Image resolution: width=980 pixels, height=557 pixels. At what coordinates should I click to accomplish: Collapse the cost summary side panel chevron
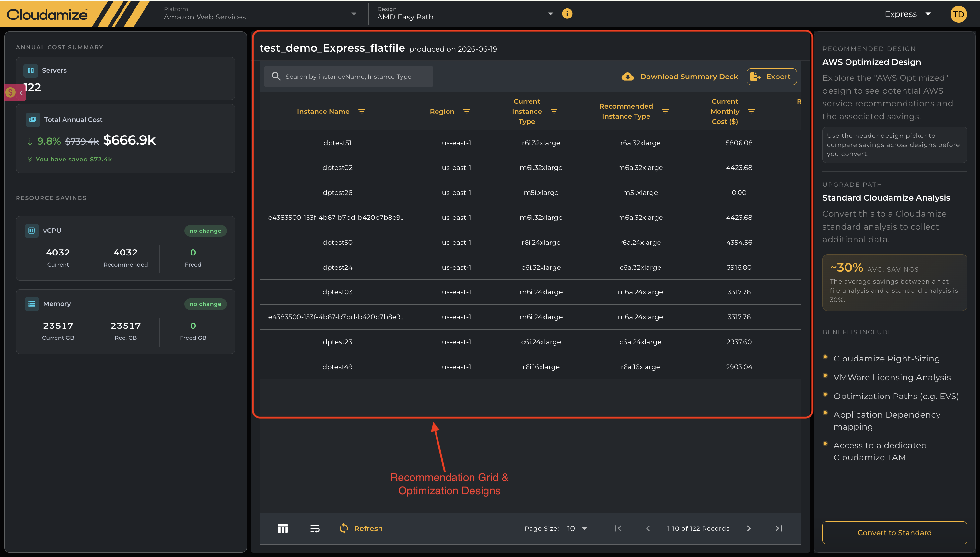click(21, 93)
